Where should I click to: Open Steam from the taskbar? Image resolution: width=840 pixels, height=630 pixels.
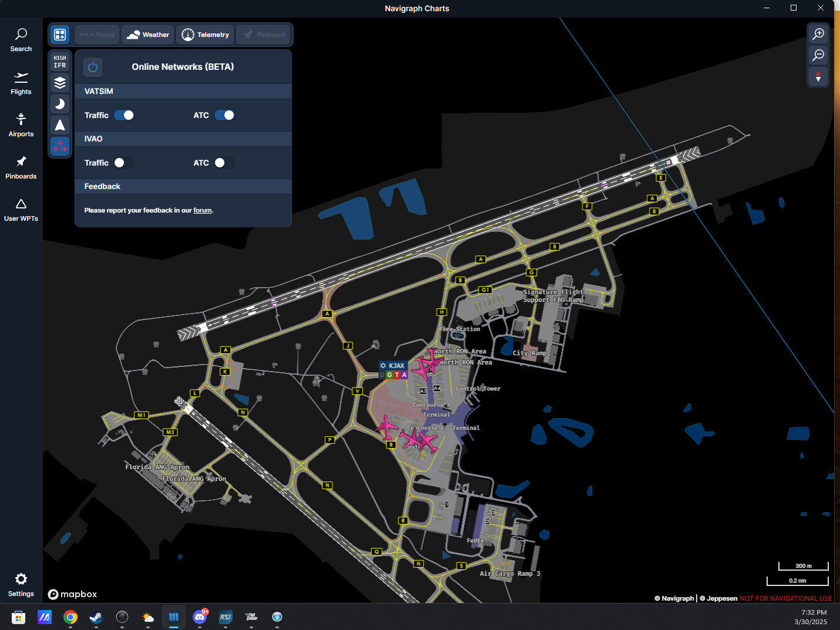pyautogui.click(x=96, y=617)
